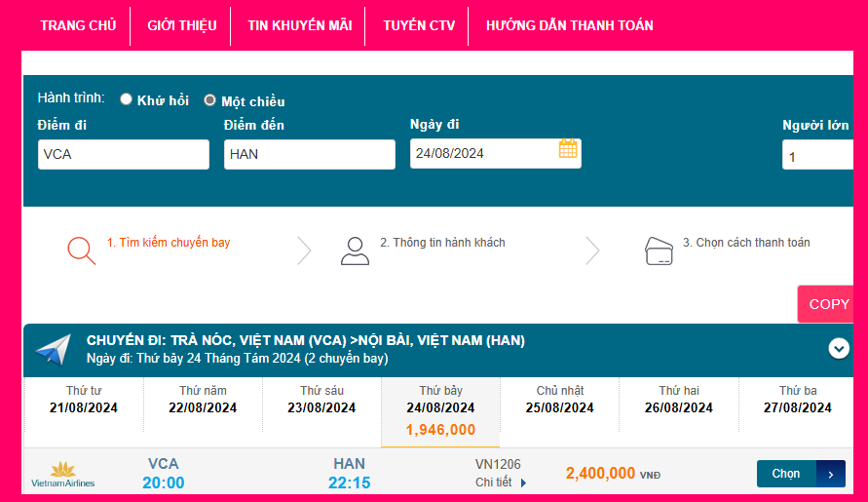
Task: Click the payment method wallet icon
Action: (660, 251)
